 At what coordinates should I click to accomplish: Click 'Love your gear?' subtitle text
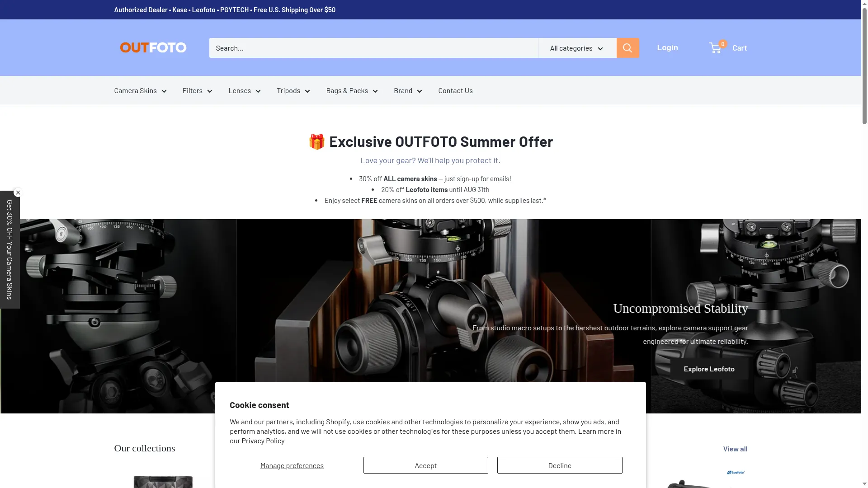[x=430, y=160]
